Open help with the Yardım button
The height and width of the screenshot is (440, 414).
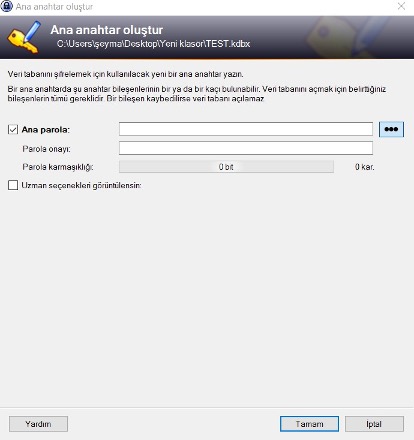(38, 424)
